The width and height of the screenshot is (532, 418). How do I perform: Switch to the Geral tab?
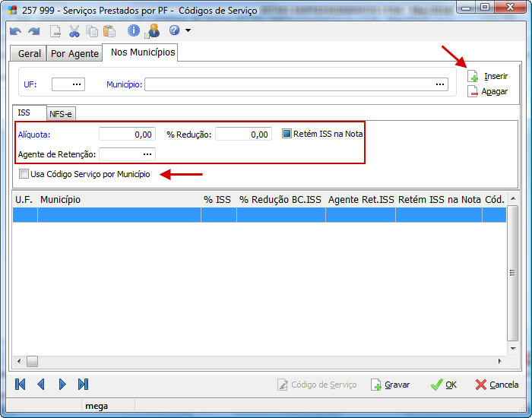(x=30, y=54)
